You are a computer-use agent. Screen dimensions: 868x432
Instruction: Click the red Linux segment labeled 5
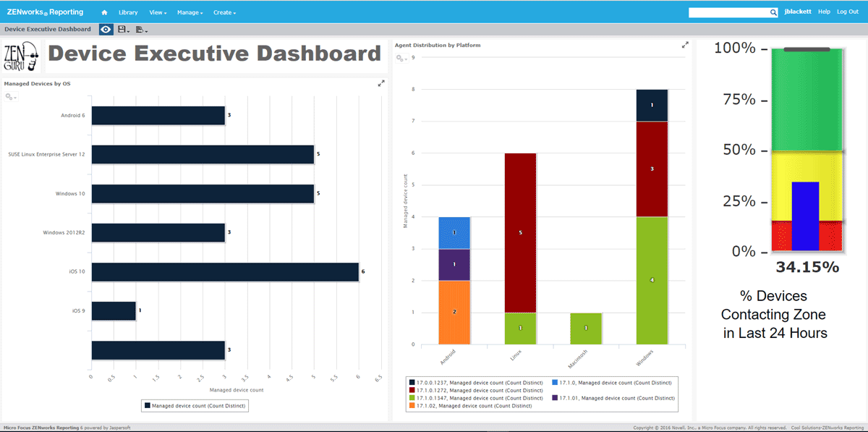(520, 233)
